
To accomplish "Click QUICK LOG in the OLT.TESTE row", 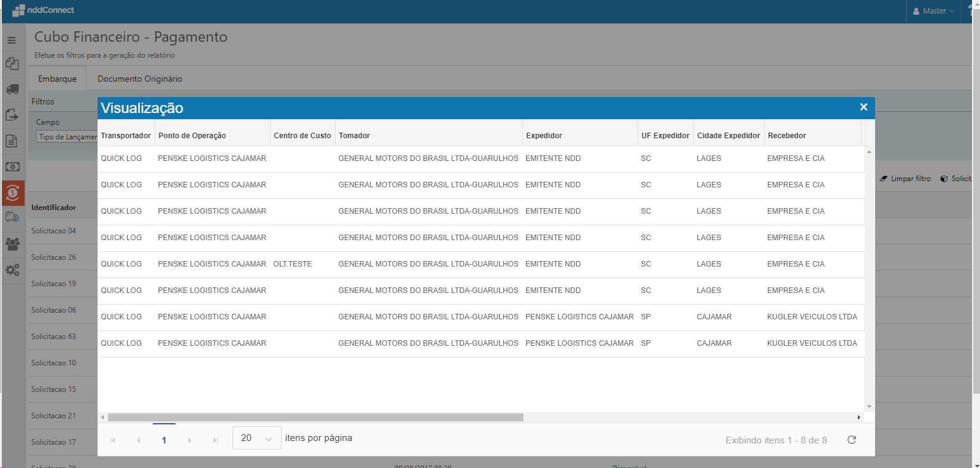I will (122, 264).
